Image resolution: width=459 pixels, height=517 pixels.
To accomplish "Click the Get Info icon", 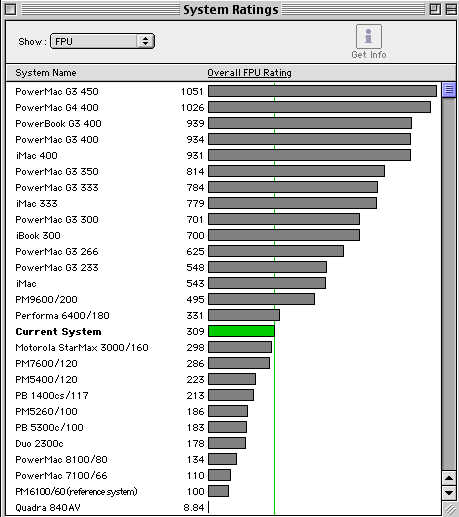I will (369, 37).
